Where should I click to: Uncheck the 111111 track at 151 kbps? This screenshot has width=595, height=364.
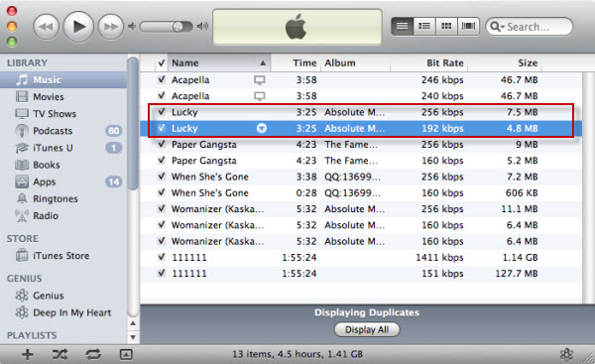point(162,274)
